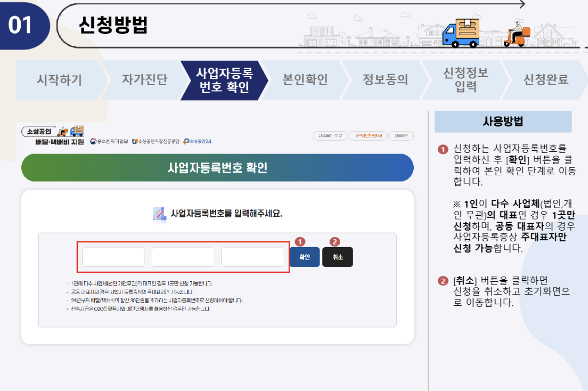
Task: Click the 신청방법 page title
Action: click(113, 25)
